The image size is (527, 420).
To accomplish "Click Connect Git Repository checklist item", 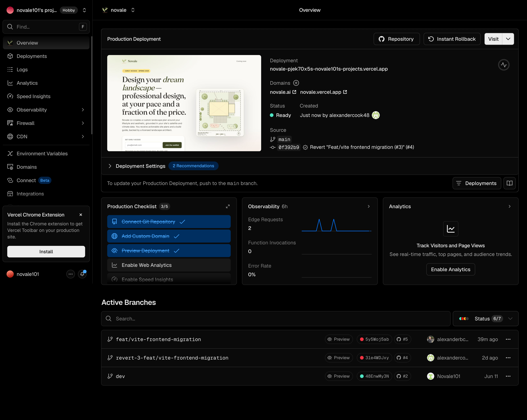I will (x=169, y=222).
